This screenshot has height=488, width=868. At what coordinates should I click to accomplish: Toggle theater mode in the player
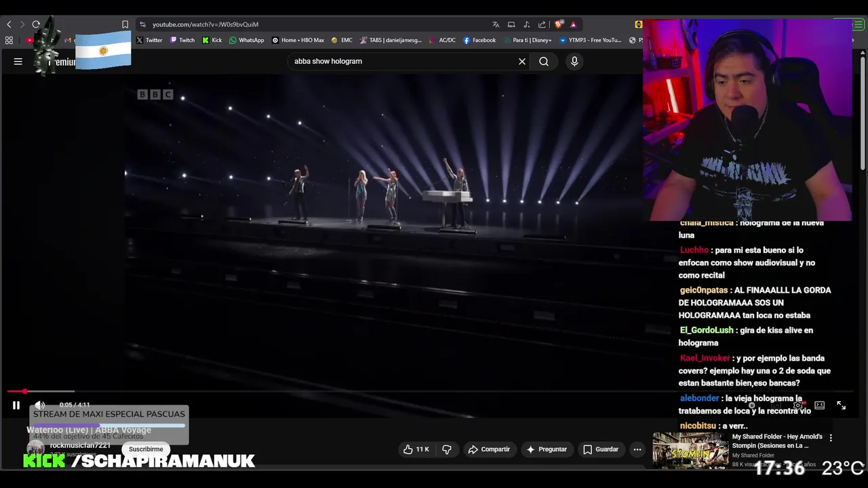point(819,405)
